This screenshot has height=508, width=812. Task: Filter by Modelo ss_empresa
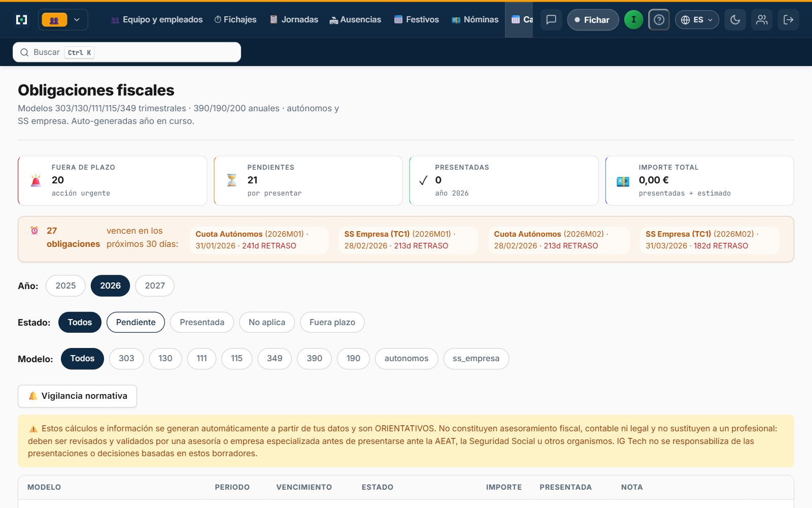tap(476, 359)
